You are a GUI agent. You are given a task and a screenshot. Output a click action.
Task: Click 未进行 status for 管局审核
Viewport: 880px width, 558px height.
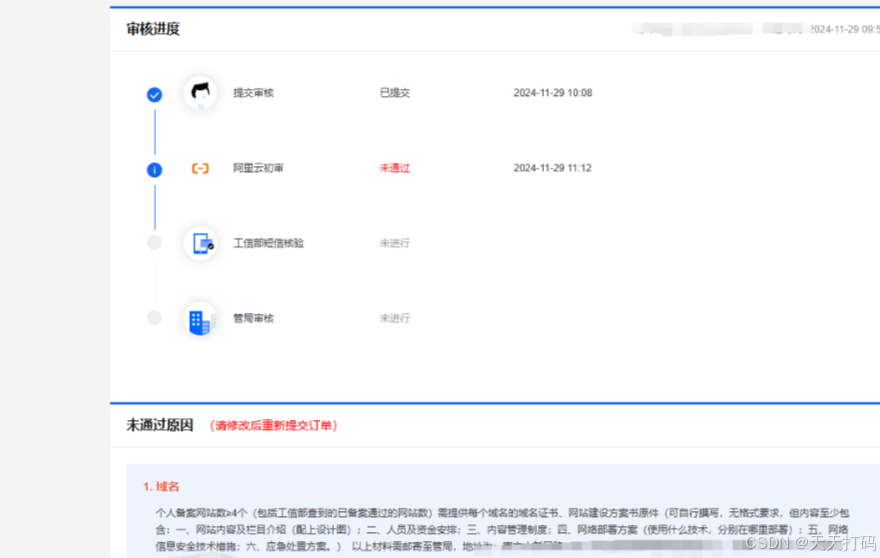pyautogui.click(x=395, y=318)
